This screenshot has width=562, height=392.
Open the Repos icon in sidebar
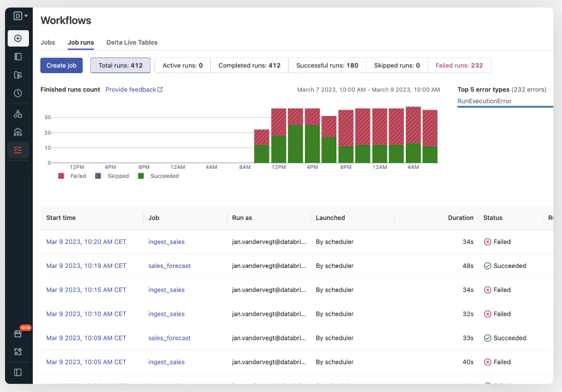(x=18, y=75)
